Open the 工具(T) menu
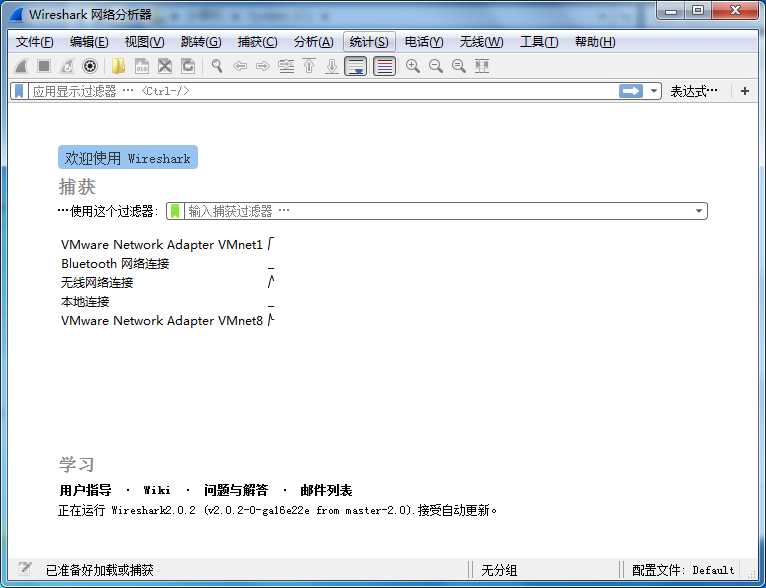The image size is (766, 588). [539, 42]
